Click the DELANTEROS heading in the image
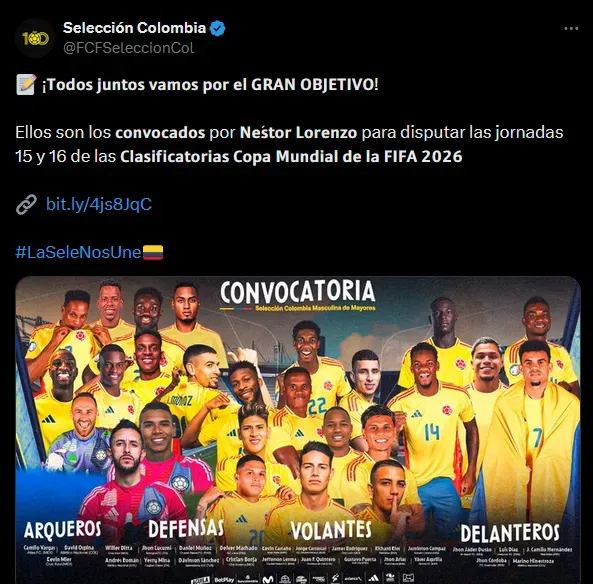Viewport: 593px width, 584px height. [x=510, y=533]
